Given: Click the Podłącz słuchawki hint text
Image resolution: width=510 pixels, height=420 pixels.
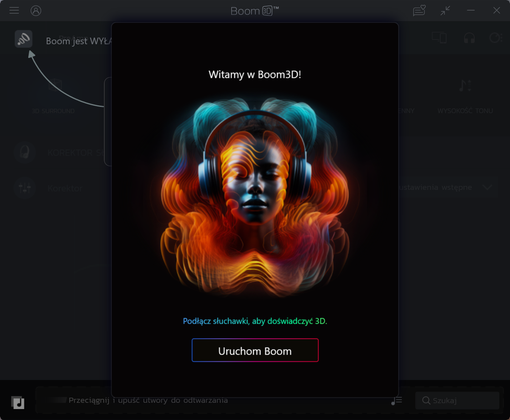Looking at the screenshot, I should (x=255, y=321).
